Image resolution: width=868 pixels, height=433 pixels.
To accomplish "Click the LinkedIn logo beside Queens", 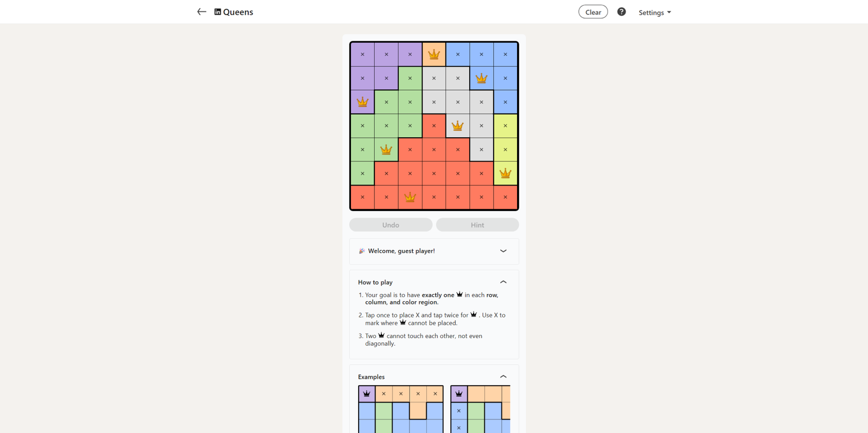I will pos(218,12).
